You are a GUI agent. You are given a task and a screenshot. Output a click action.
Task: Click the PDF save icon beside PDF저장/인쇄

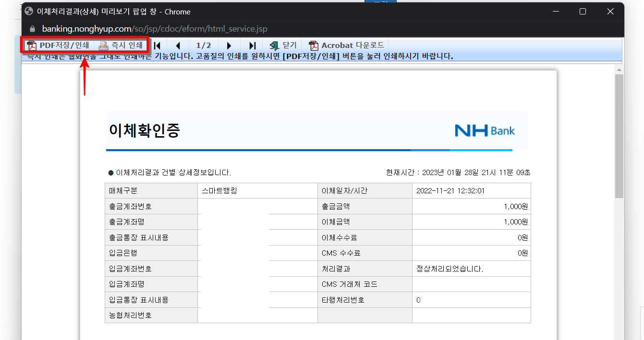click(x=31, y=45)
